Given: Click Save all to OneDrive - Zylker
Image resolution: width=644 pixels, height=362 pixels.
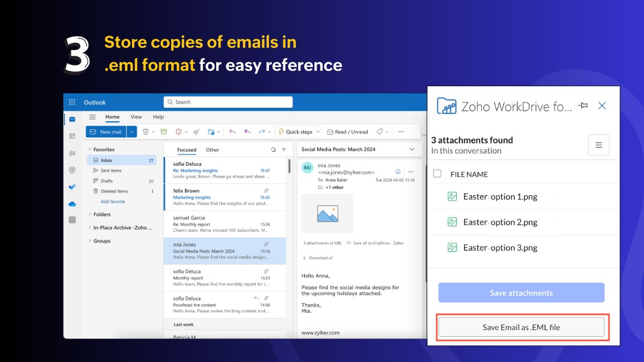Looking at the screenshot, I should (375, 243).
